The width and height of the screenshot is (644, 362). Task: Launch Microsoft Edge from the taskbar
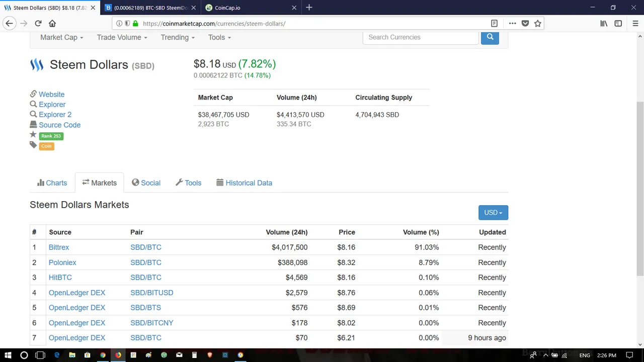pos(57,355)
